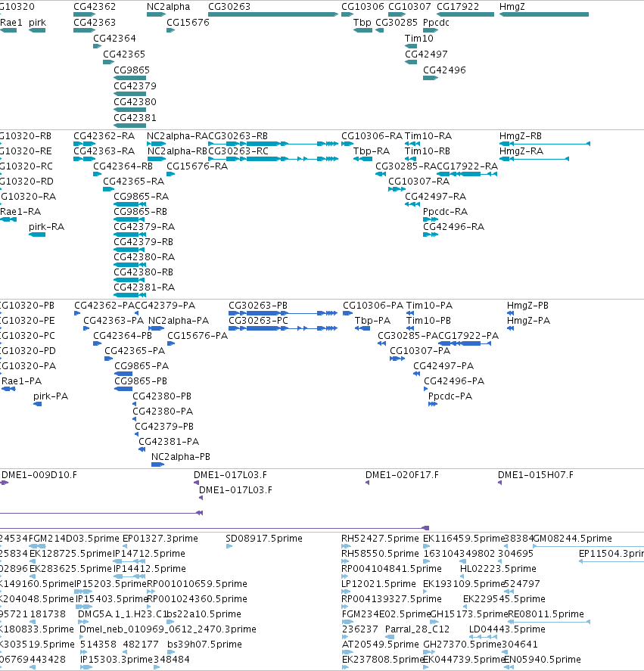Select the Tbp-PA protein label

(x=372, y=321)
